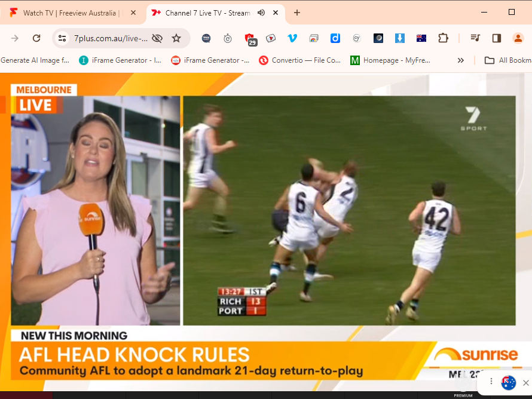Switch to Channel 7 Live TV tab

[207, 13]
